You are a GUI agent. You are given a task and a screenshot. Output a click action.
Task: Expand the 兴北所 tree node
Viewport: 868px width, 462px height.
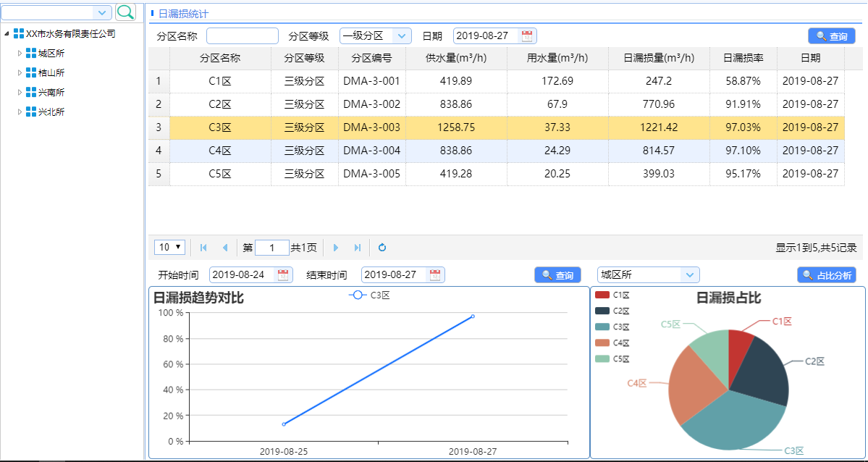coord(20,112)
